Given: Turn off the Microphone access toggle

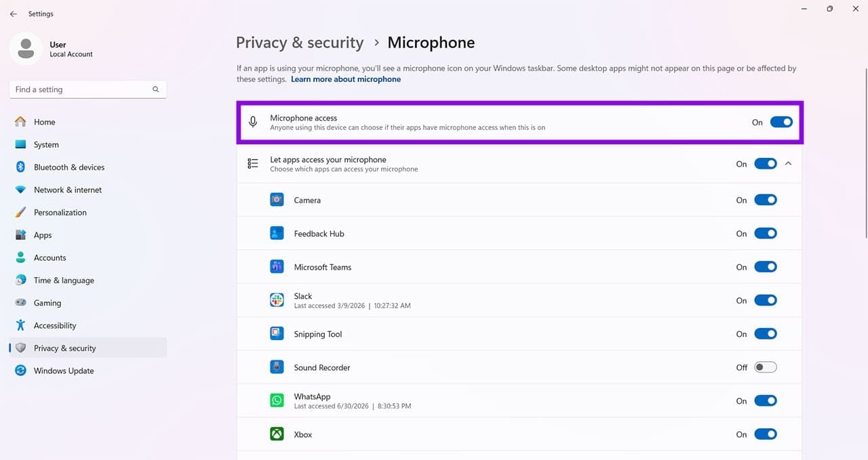Looking at the screenshot, I should coord(781,122).
